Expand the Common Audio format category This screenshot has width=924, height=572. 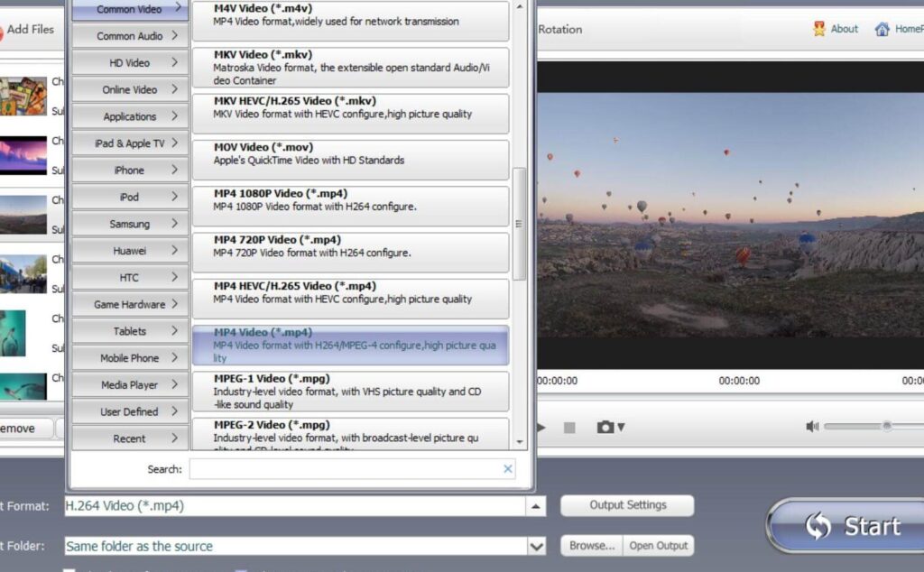click(130, 36)
